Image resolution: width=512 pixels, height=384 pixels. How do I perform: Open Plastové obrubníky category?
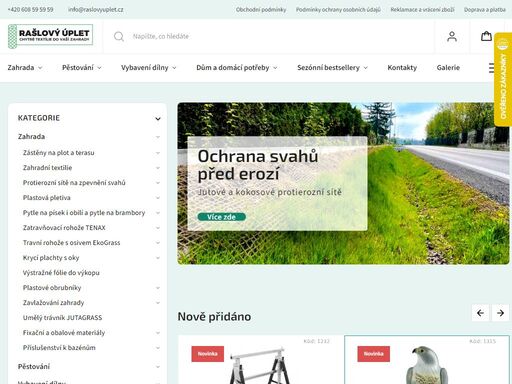52,288
